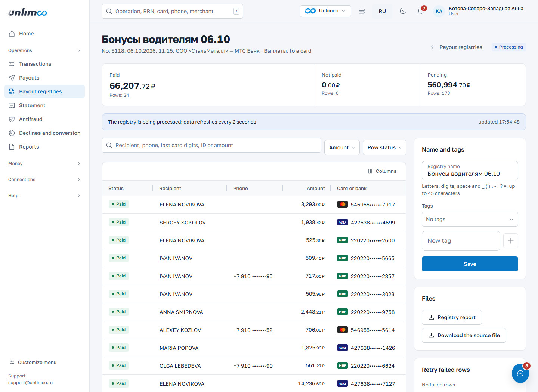
Task: Expand the Money menu section
Action: click(44, 164)
